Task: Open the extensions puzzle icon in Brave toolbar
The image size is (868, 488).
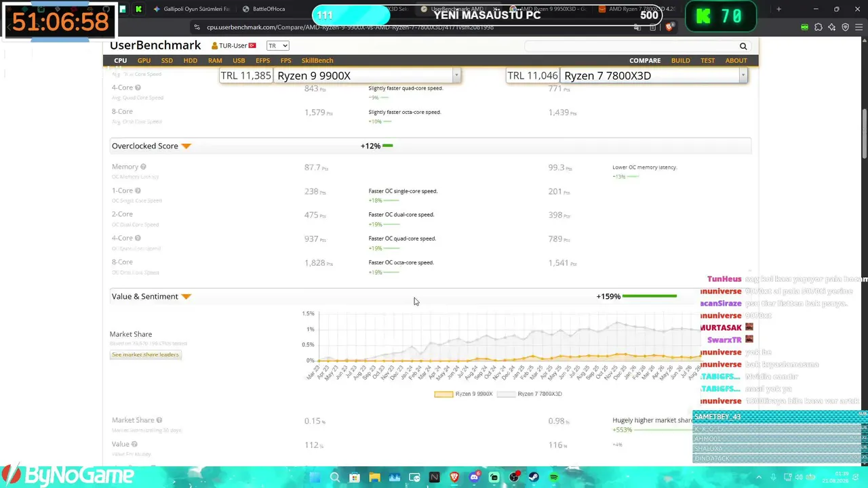Action: (x=818, y=27)
